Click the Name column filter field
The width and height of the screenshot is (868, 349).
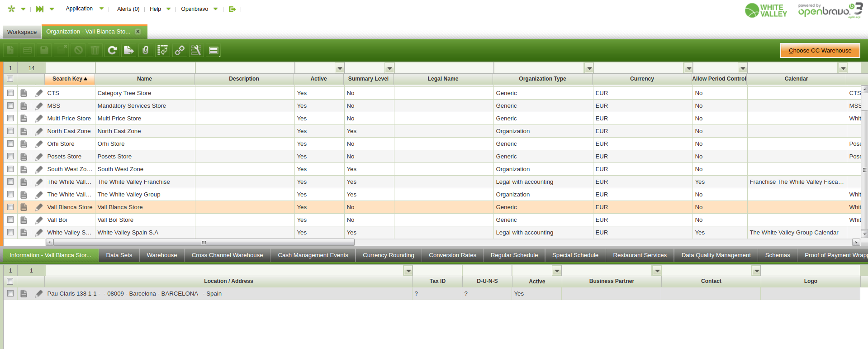(145, 68)
